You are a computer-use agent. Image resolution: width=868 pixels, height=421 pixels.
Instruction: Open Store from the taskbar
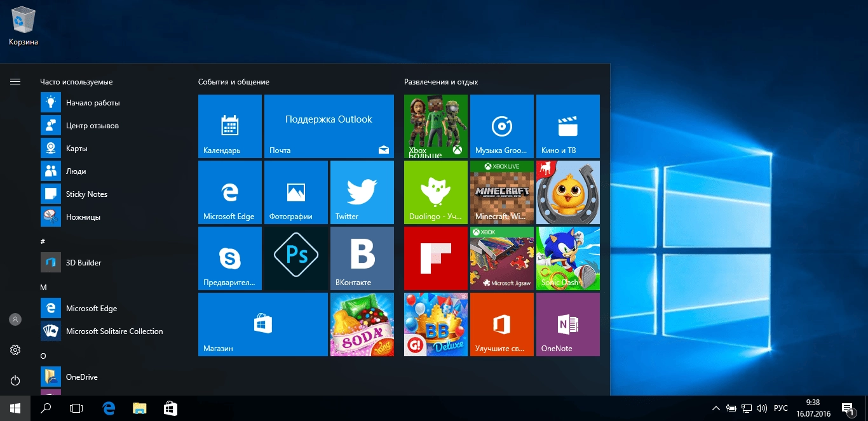170,408
